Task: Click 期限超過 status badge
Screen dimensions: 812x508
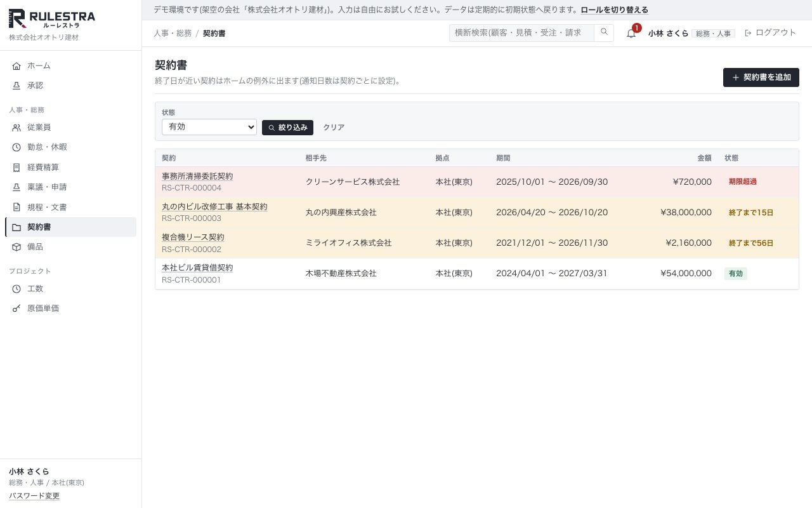Action: click(743, 182)
